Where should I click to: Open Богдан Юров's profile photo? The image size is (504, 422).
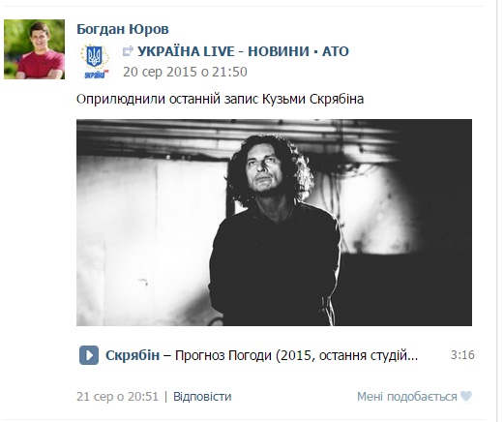(34, 49)
